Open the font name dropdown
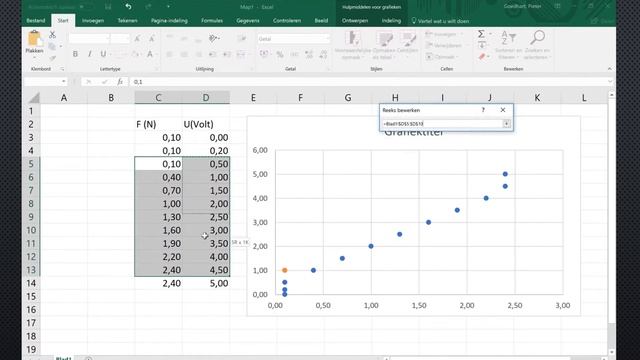This screenshot has width=640, height=360. (x=108, y=39)
